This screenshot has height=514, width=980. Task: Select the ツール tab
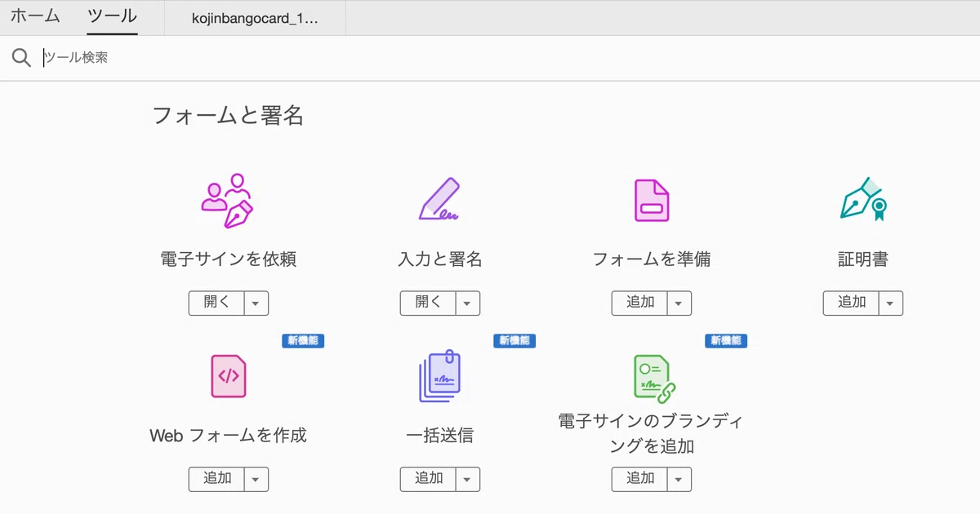(112, 16)
